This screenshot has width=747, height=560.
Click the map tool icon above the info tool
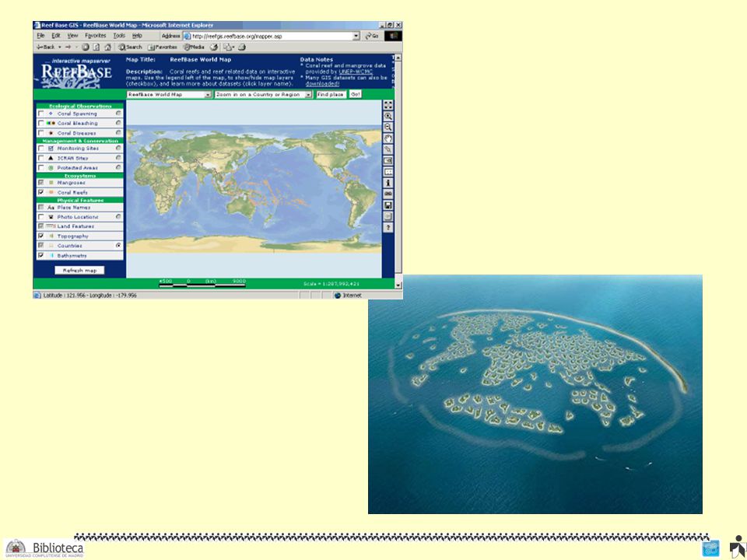388,172
